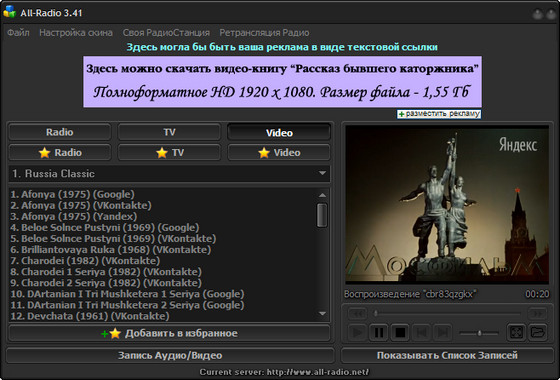Fast-forward using the seek-forward button
560x380 pixels.
click(538, 314)
